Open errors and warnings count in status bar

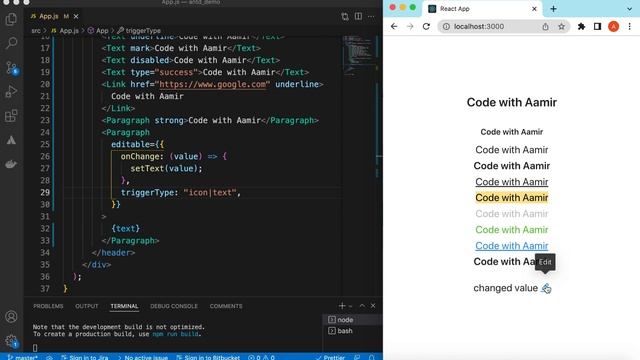coord(261,357)
